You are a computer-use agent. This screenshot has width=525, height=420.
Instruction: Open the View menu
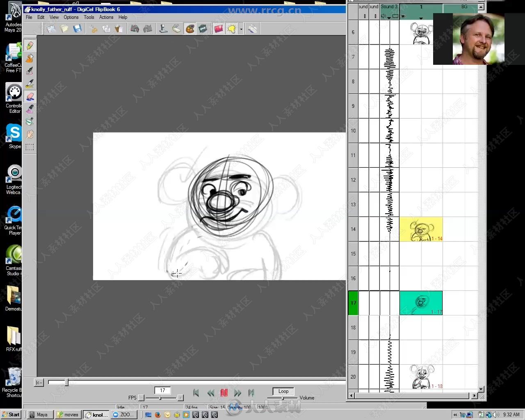tap(54, 17)
